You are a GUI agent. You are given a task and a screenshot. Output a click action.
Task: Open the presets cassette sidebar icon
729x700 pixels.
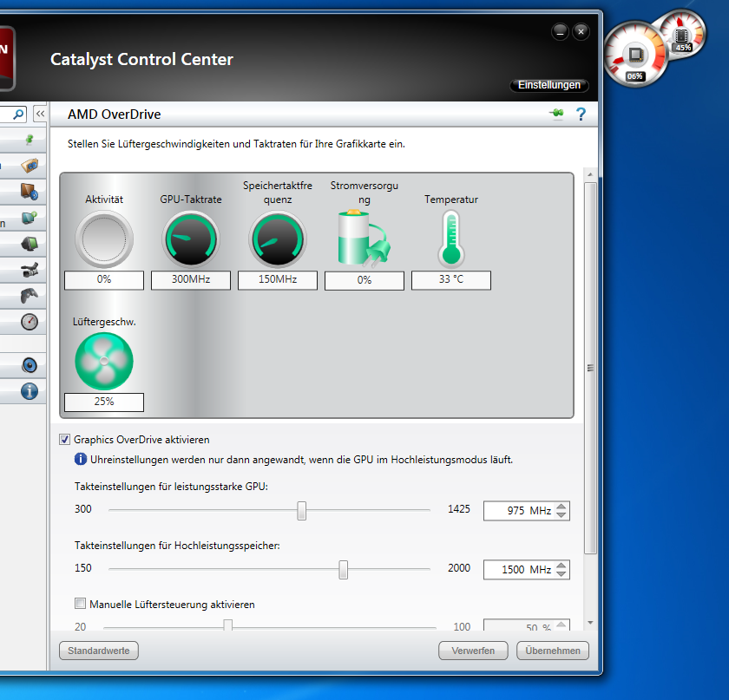(30, 165)
